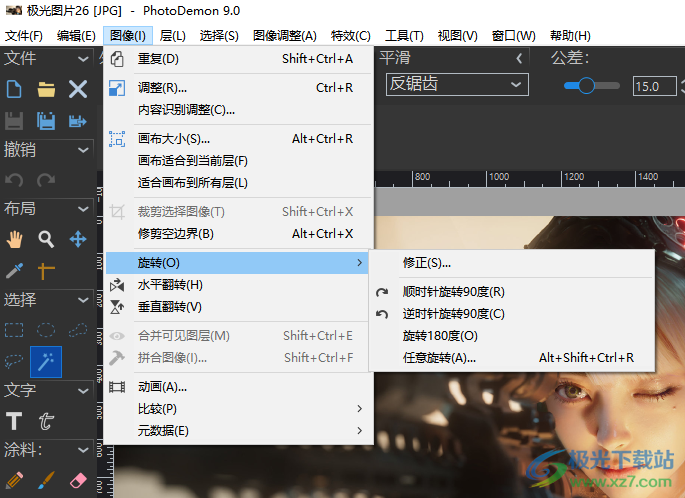Click the 公差 tolerance slider handle
Image resolution: width=685 pixels, height=498 pixels.
586,86
